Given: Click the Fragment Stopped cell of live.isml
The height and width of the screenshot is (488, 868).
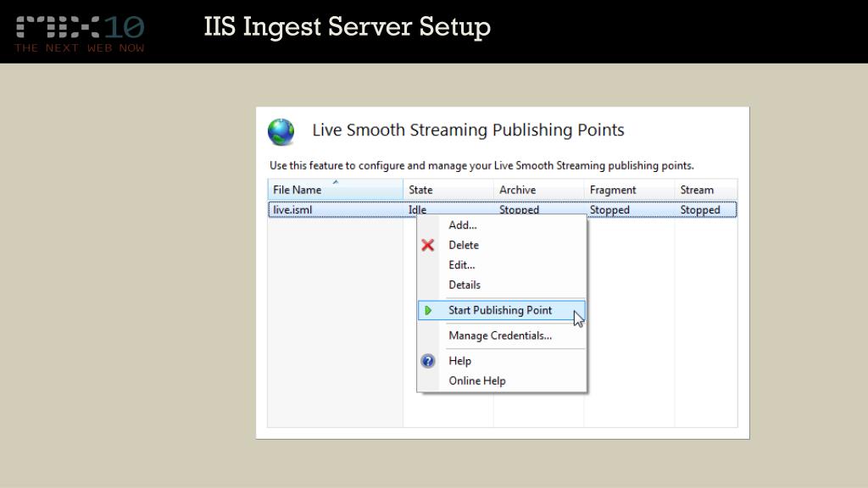Looking at the screenshot, I should click(x=609, y=210).
